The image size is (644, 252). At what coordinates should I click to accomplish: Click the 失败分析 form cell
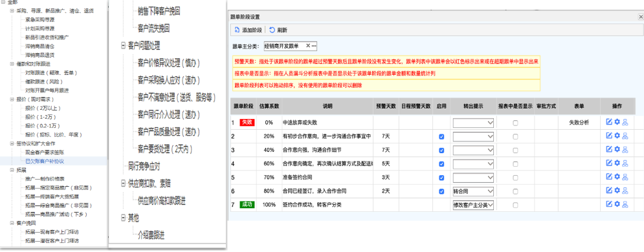(x=579, y=123)
